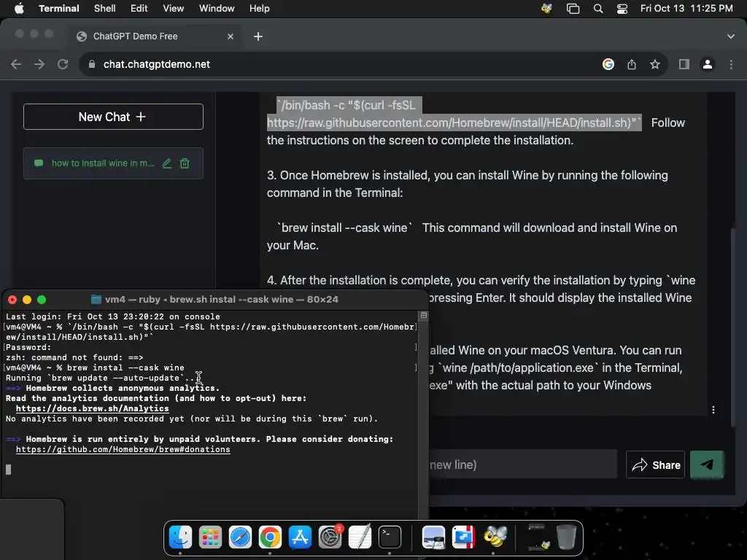This screenshot has height=560, width=747.
Task: Open the bee app in the Dock
Action: [495, 537]
